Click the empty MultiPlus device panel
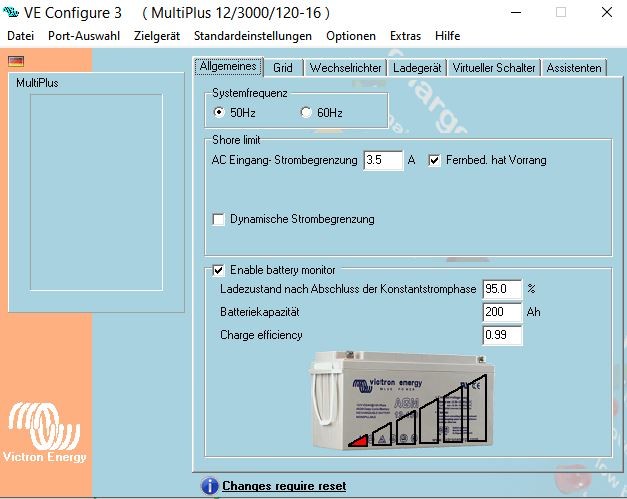 [x=96, y=192]
